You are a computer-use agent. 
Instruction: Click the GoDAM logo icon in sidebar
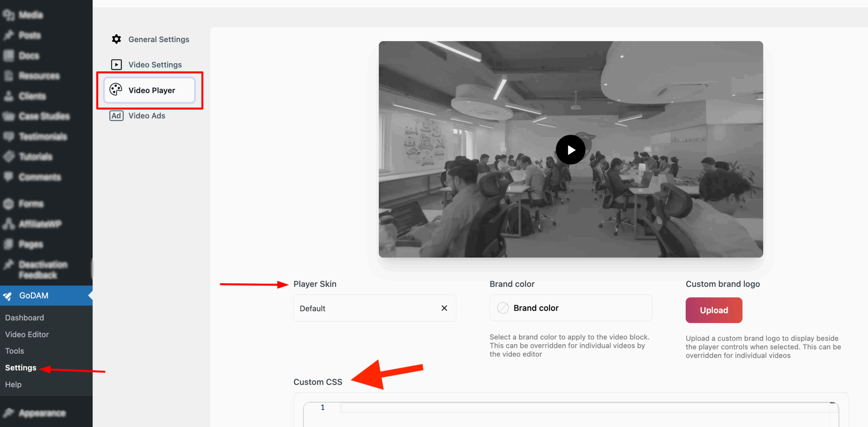click(7, 296)
